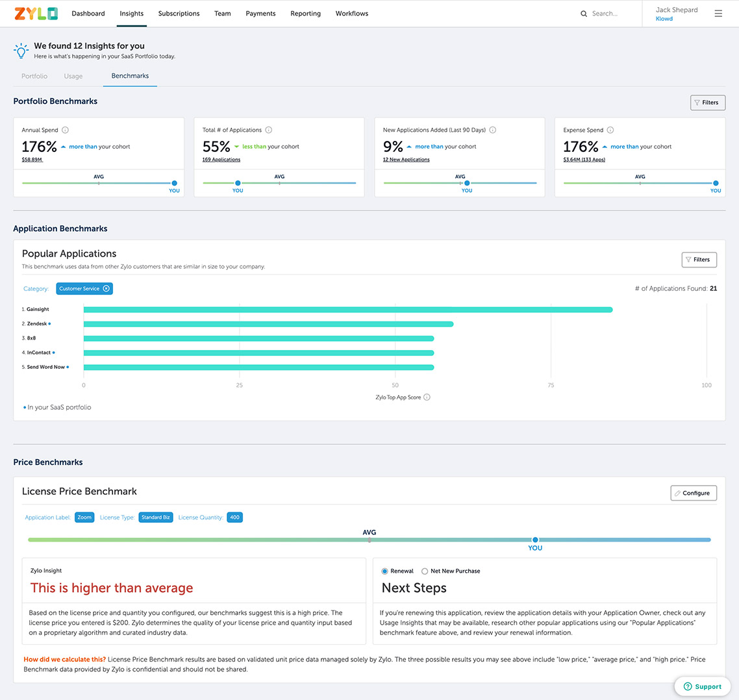Click the Search input field
The image size is (739, 700).
(x=605, y=14)
